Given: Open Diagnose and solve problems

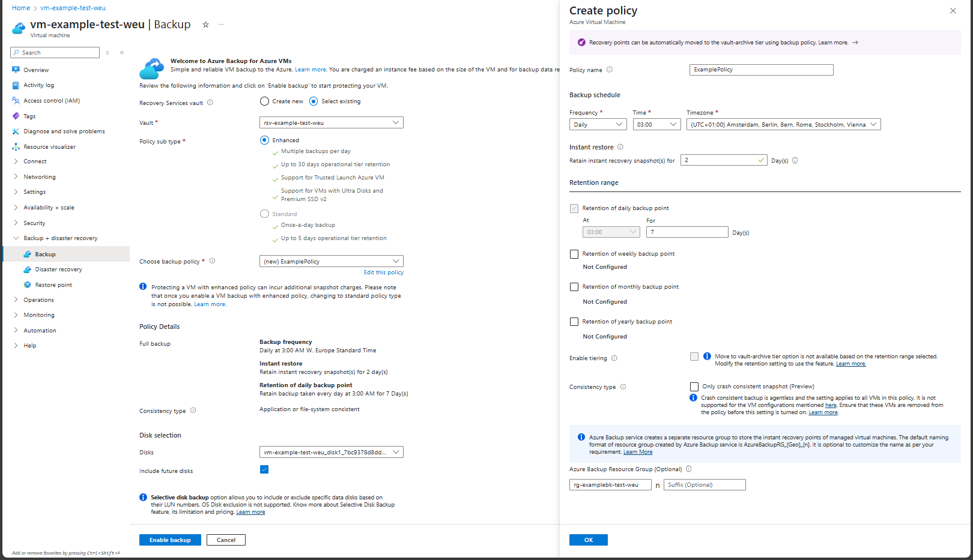Looking at the screenshot, I should click(64, 131).
